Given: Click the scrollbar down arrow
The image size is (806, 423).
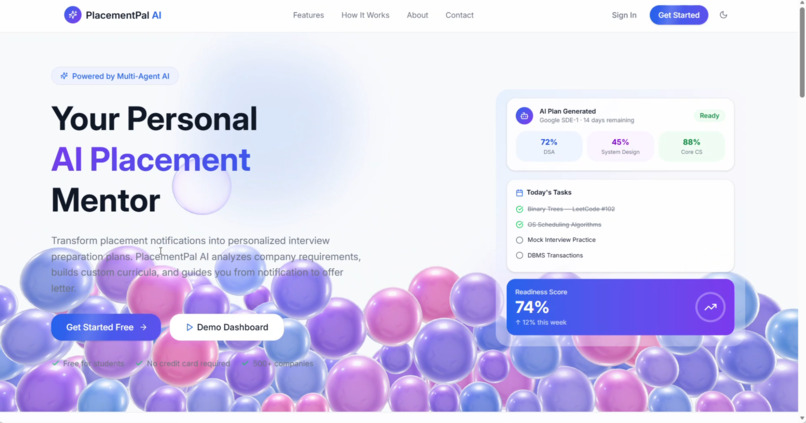Looking at the screenshot, I should tap(802, 419).
